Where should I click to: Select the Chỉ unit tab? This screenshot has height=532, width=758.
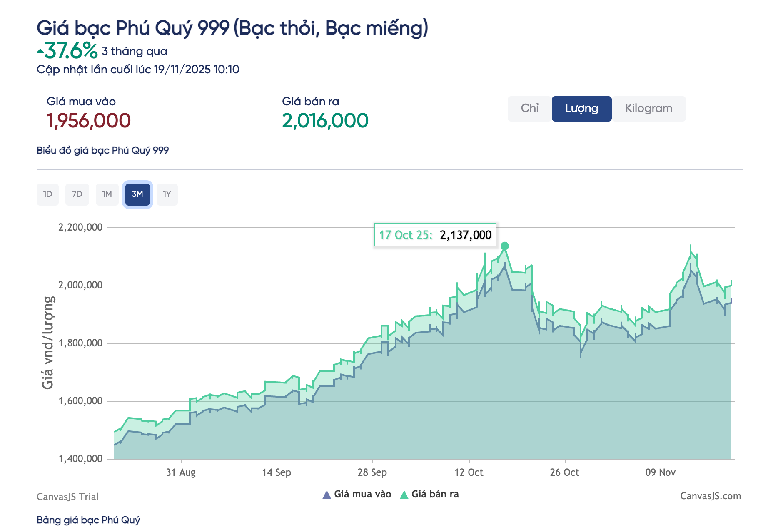point(529,109)
